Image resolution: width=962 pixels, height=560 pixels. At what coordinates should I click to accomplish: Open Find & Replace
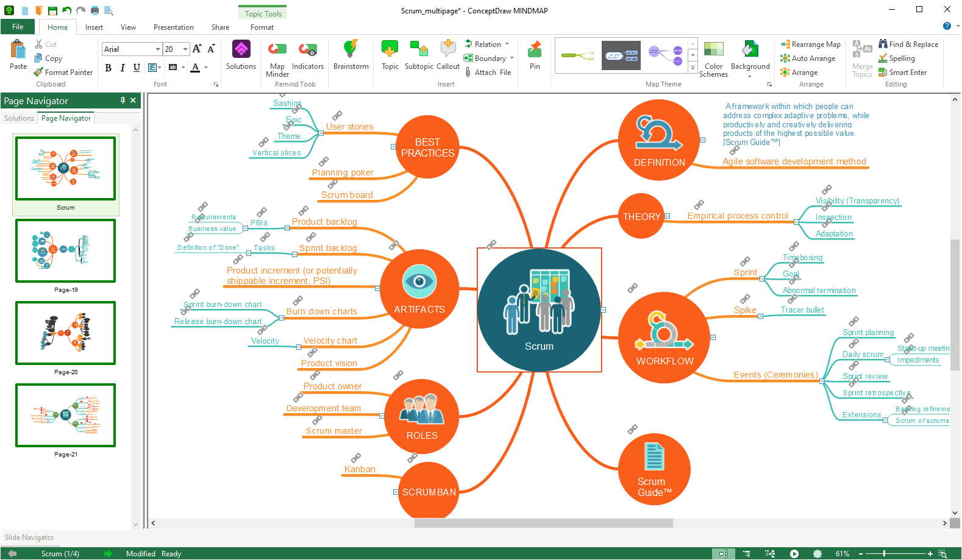pos(908,44)
